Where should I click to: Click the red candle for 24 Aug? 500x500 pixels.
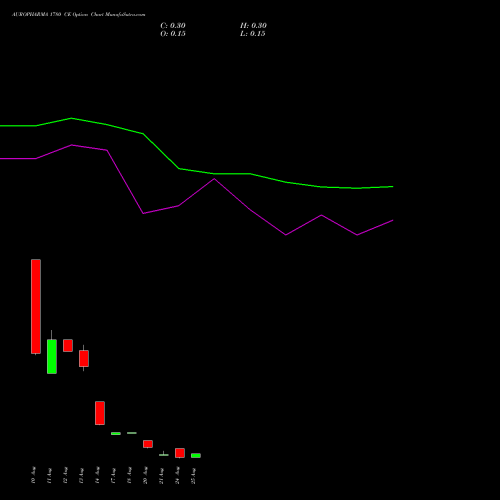click(x=180, y=453)
